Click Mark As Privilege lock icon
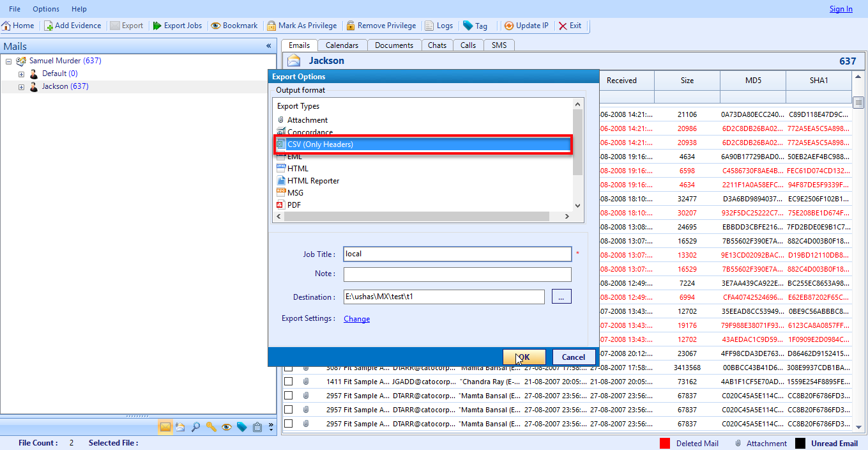This screenshot has height=450, width=868. (271, 26)
